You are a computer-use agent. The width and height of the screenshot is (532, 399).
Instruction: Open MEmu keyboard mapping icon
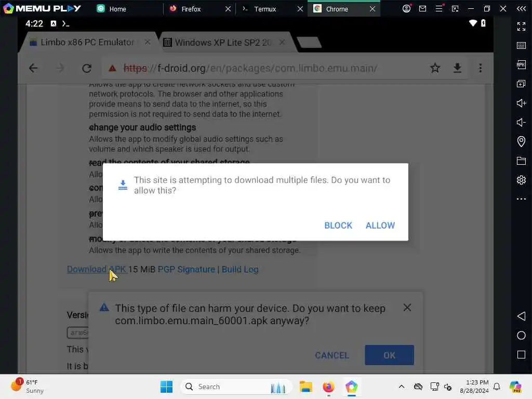[521, 46]
